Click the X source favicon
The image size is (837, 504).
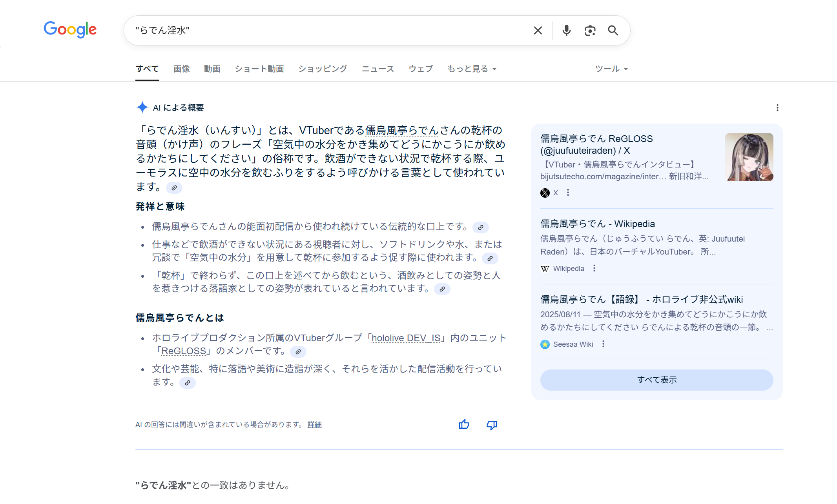tap(545, 193)
